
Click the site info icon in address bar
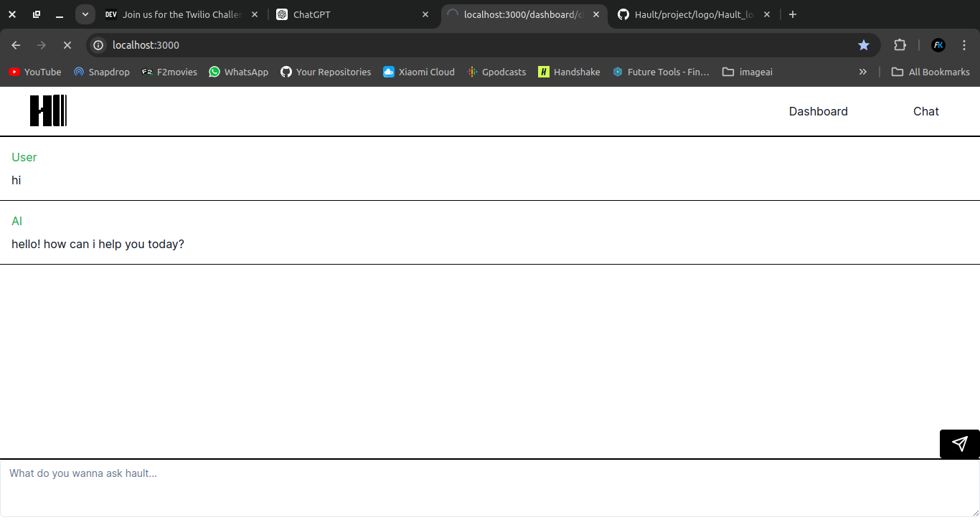point(98,44)
